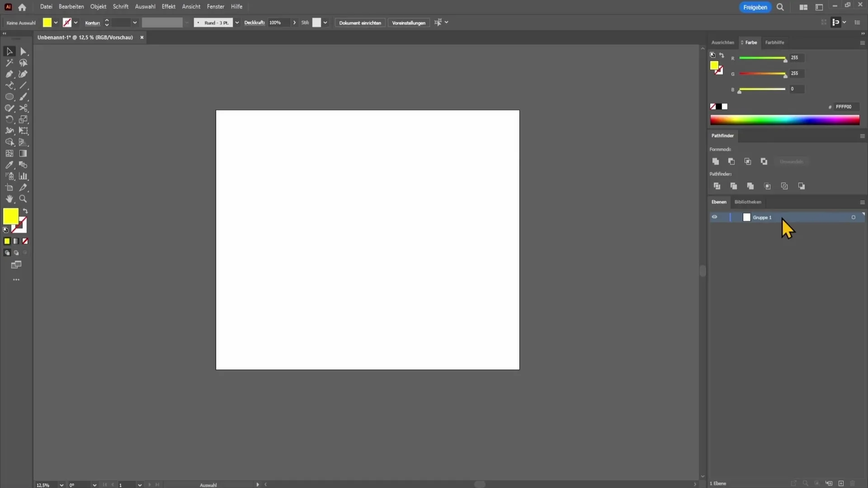Screen dimensions: 868x488
Task: Enable Draw Behind mode in toolbar
Action: tap(16, 253)
